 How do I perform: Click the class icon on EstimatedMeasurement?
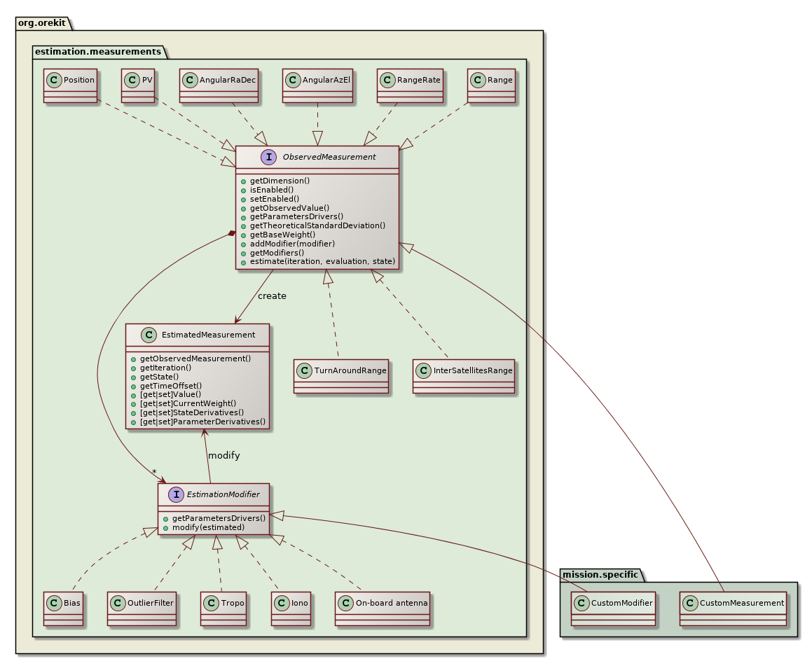click(149, 335)
